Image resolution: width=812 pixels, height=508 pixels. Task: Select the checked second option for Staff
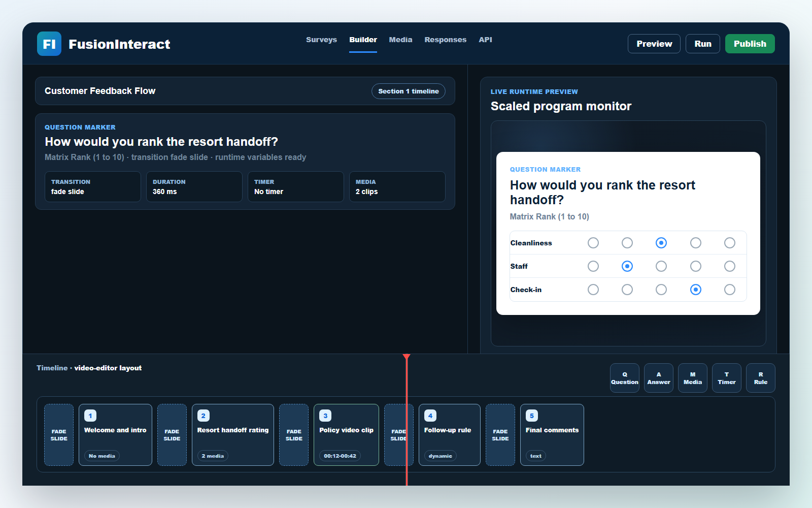pyautogui.click(x=627, y=266)
